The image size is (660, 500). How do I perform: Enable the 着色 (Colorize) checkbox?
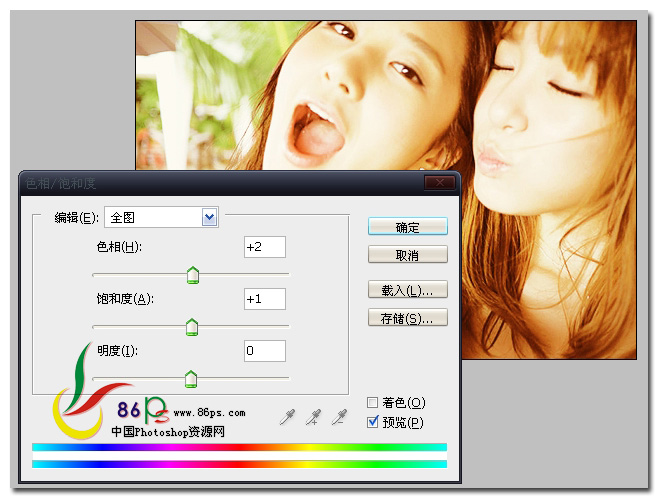click(x=374, y=403)
